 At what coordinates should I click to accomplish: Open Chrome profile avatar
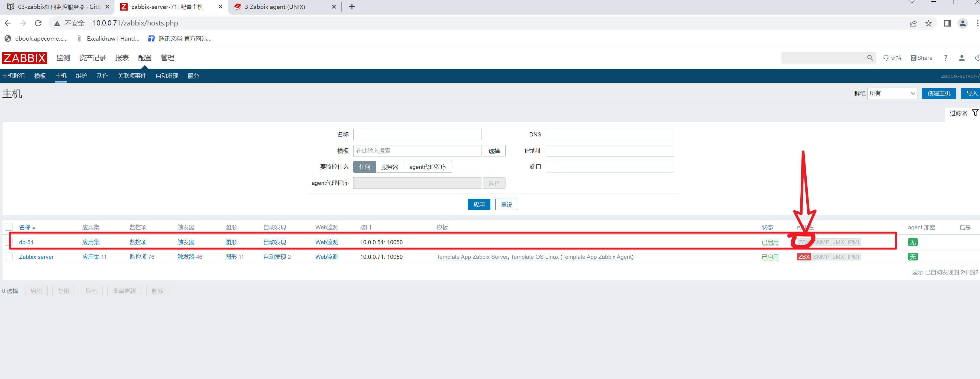click(x=962, y=23)
